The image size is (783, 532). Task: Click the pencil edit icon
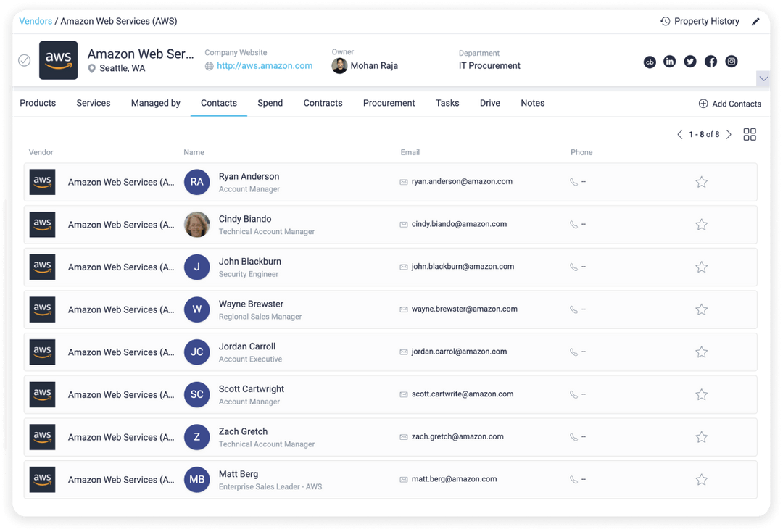pos(755,22)
